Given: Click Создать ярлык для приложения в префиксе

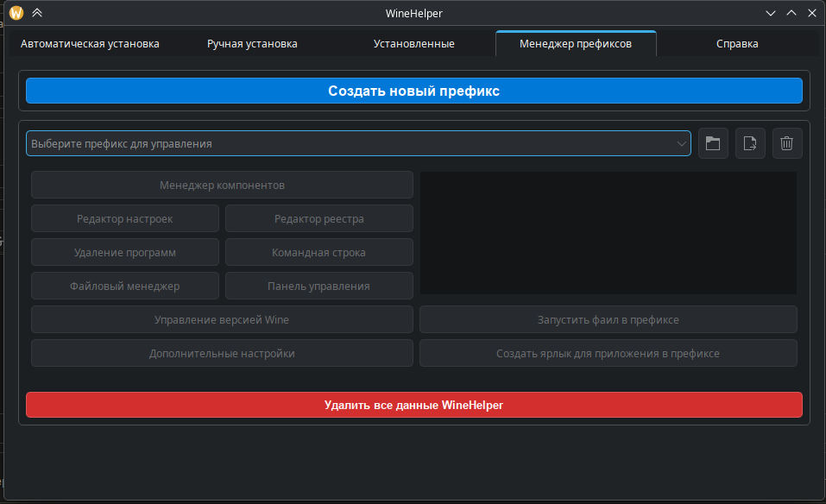Looking at the screenshot, I should pyautogui.click(x=608, y=354).
